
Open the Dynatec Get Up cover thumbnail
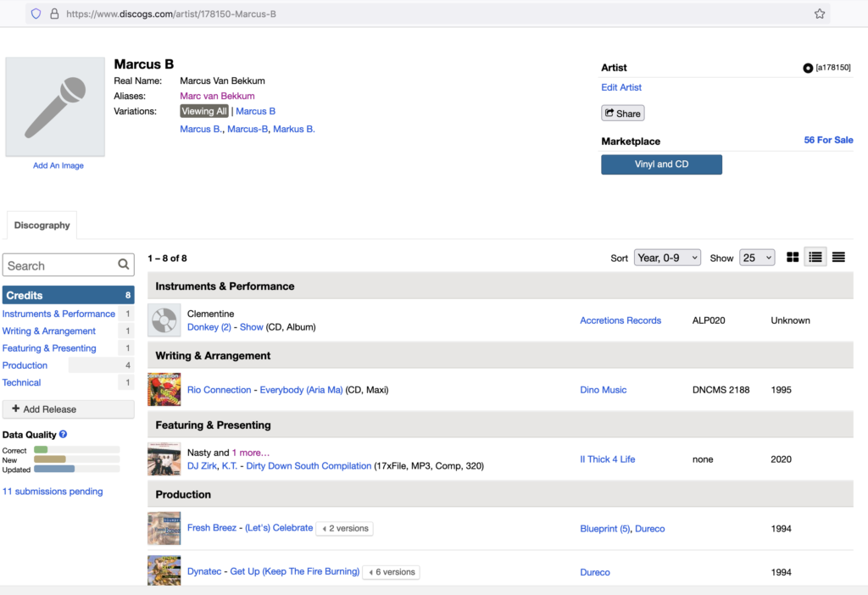164,570
